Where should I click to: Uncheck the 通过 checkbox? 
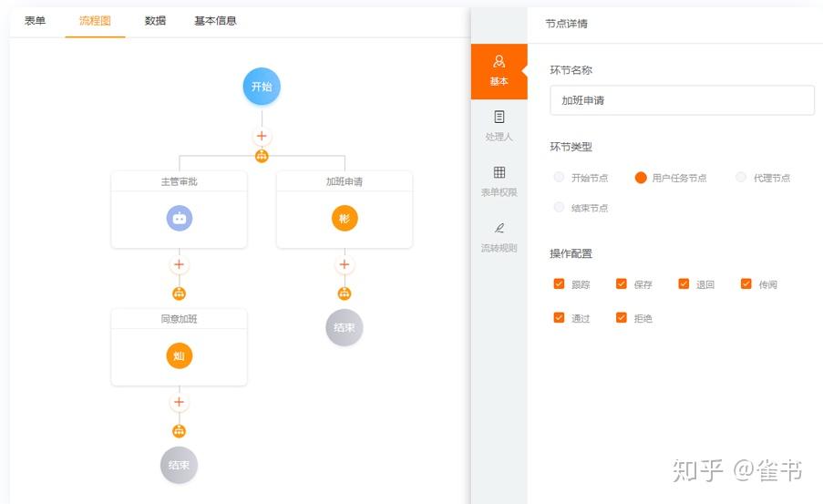[559, 318]
